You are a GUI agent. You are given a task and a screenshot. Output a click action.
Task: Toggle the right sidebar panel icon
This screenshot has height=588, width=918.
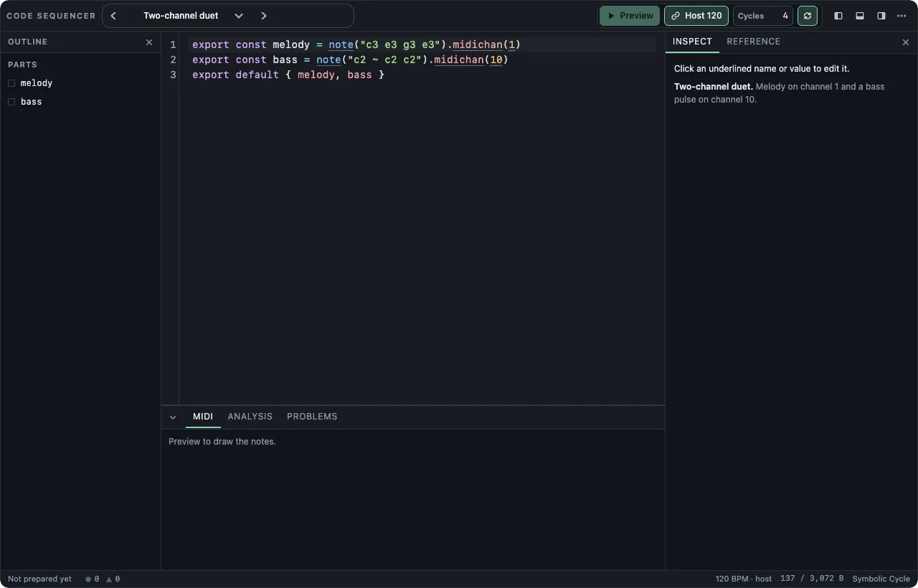coord(881,16)
